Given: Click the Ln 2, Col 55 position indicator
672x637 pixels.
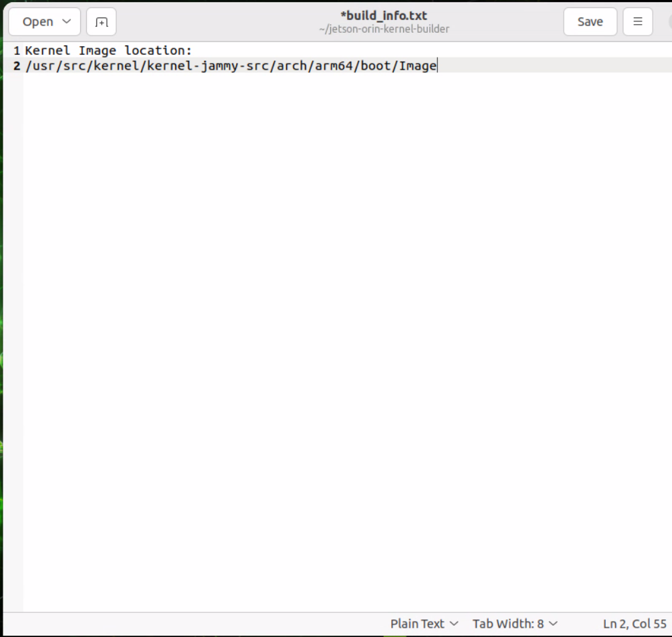Looking at the screenshot, I should click(x=634, y=624).
